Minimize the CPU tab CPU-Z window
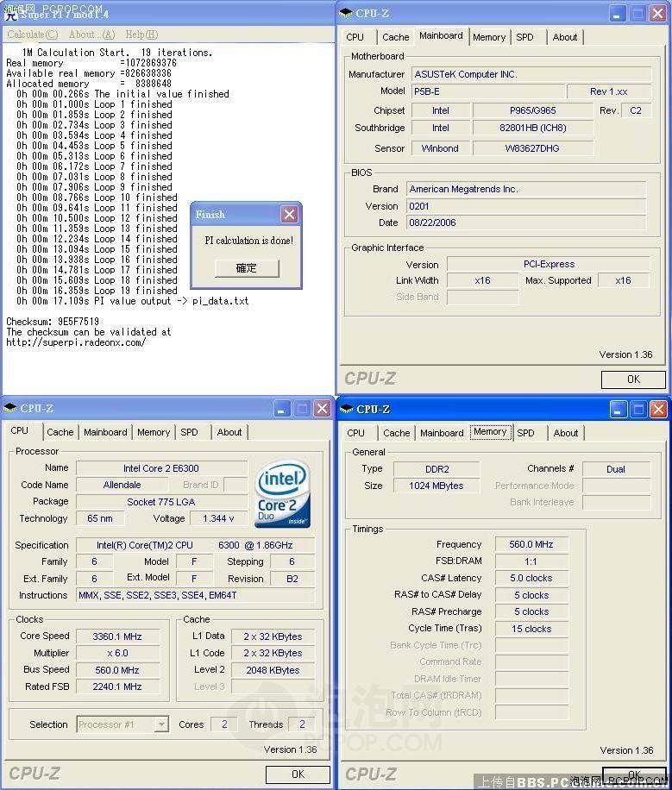Image resolution: width=672 pixels, height=790 pixels. click(282, 409)
